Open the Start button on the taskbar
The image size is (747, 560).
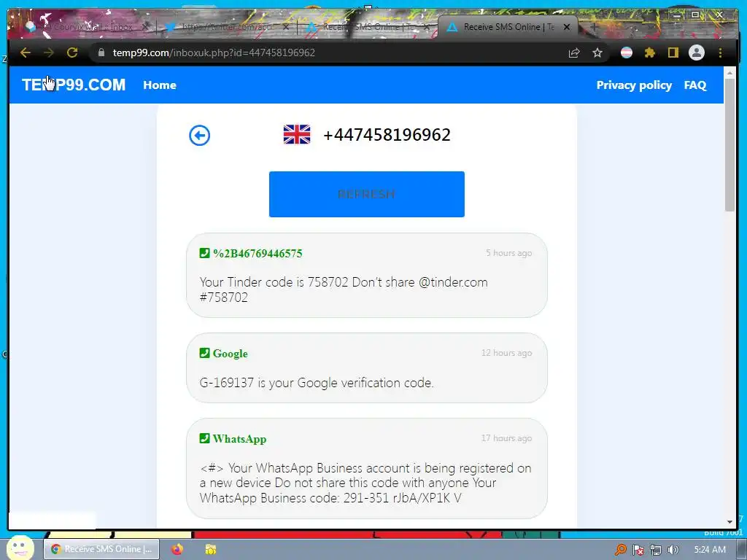(20, 548)
